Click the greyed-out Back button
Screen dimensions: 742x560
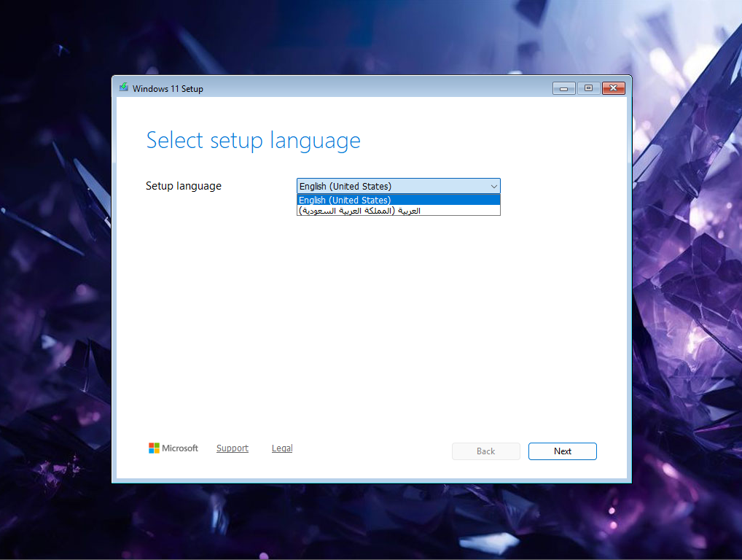click(485, 451)
